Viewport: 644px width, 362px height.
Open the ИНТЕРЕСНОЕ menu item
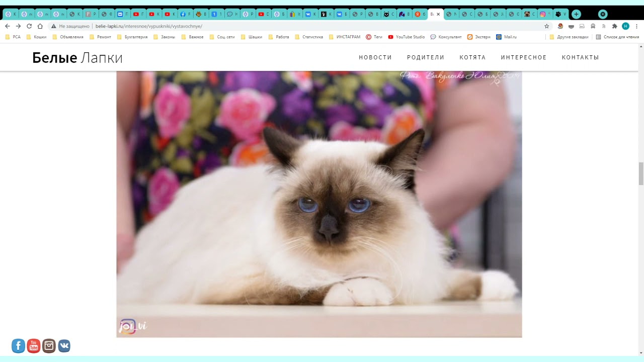click(524, 57)
